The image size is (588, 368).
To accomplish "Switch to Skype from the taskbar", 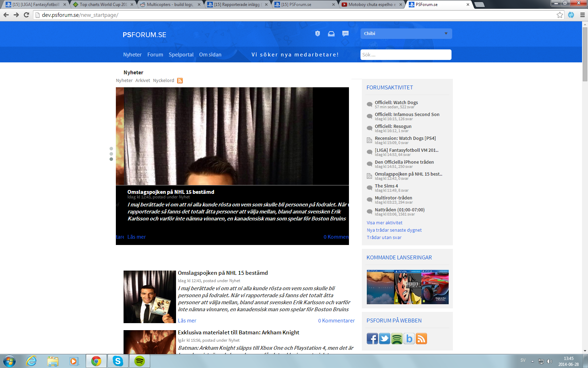I will [x=118, y=361].
